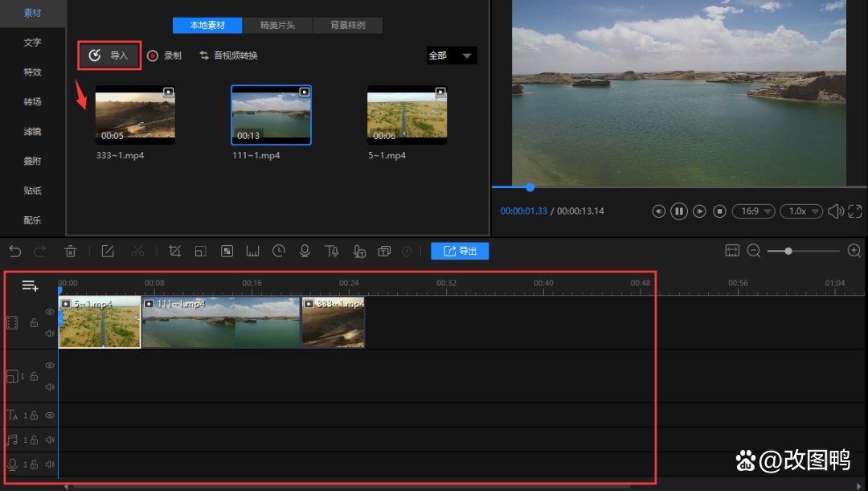Mute the music track's speaker icon
The width and height of the screenshot is (868, 491).
[50, 440]
